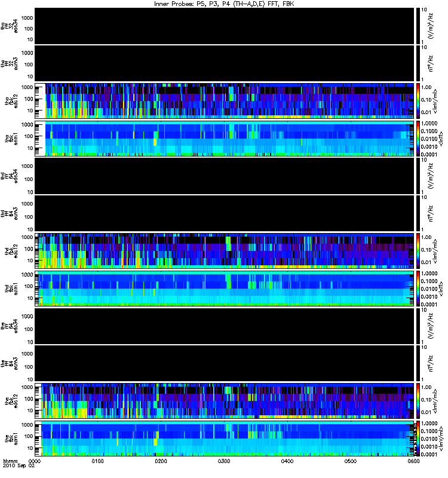448x478 pixels.
Task: Click the <|nT|> unit label beside thd scm1
Action: pyautogui.click(x=441, y=289)
